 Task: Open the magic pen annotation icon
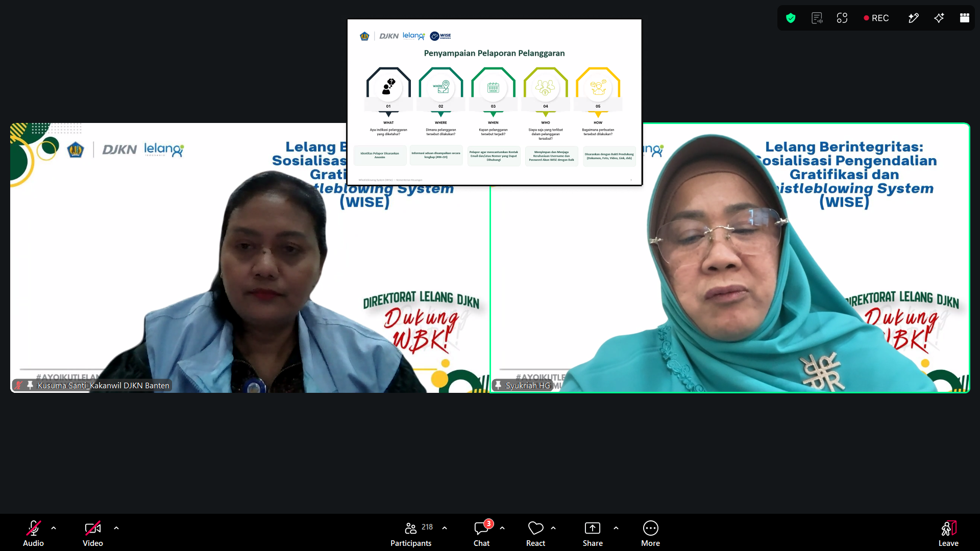[x=914, y=18]
